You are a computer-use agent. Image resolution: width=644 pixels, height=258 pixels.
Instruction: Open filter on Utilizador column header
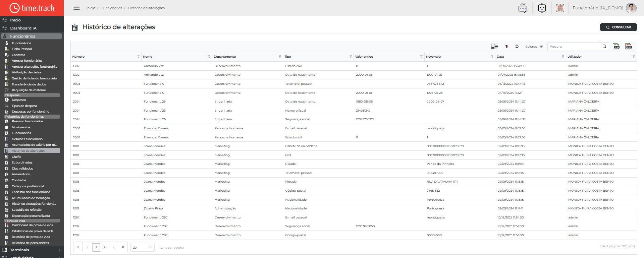pyautogui.click(x=634, y=57)
